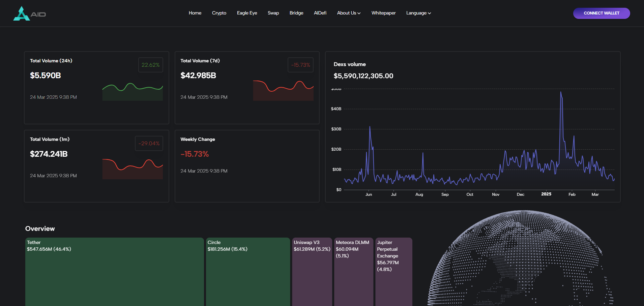This screenshot has width=644, height=306.
Task: Select the Circle treemap tile
Action: 248,273
